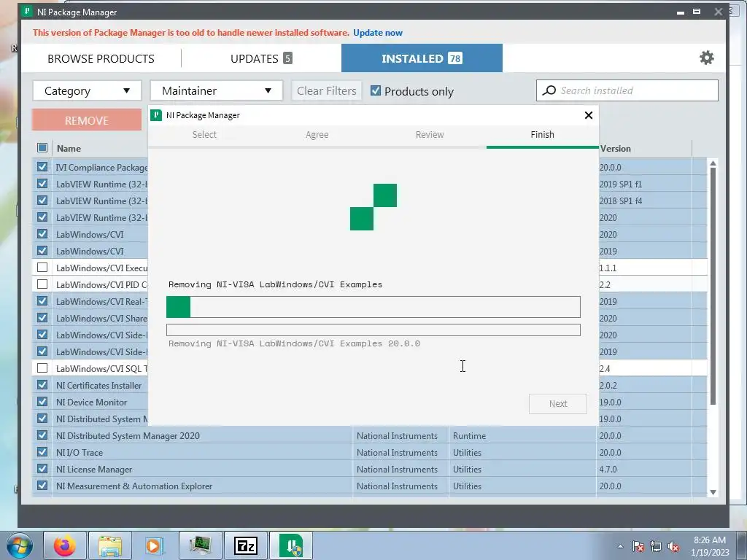Click the 2019 SP1 f1 version cell

point(620,184)
